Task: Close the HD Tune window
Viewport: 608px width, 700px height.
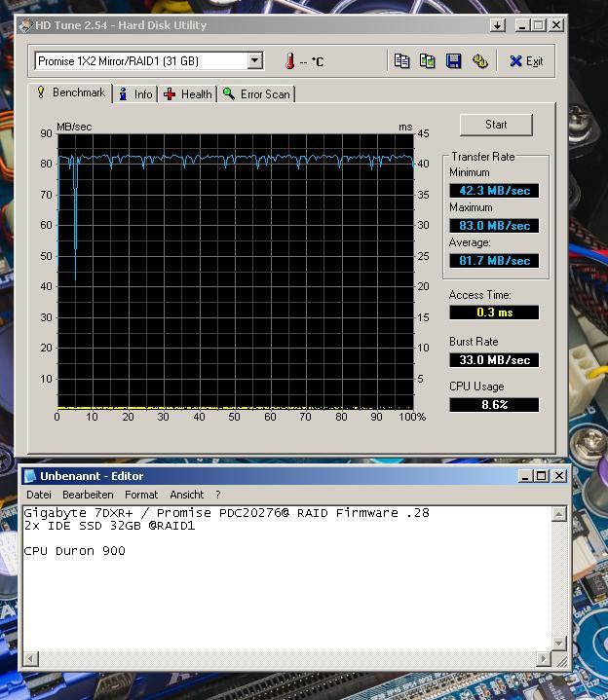Action: [555, 25]
